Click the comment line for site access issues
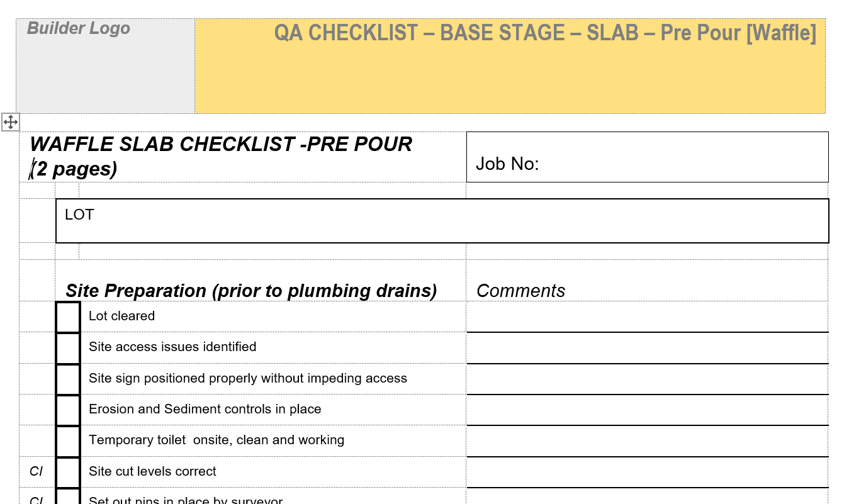 click(647, 348)
